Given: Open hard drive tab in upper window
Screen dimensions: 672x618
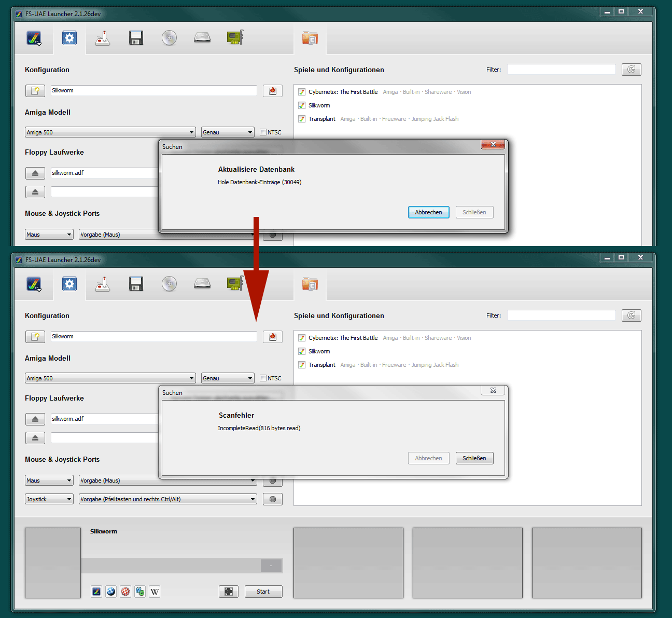Looking at the screenshot, I should (202, 38).
